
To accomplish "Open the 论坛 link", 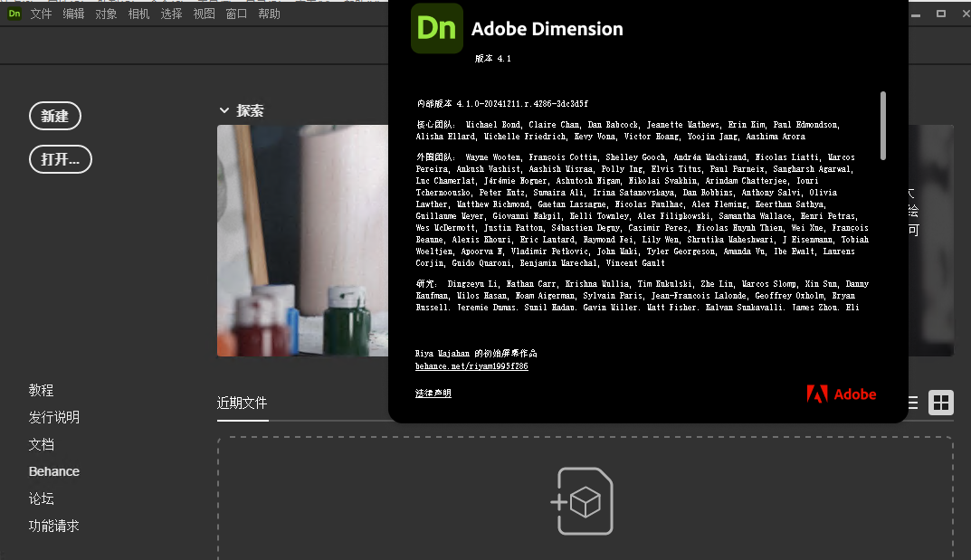I will pos(41,498).
